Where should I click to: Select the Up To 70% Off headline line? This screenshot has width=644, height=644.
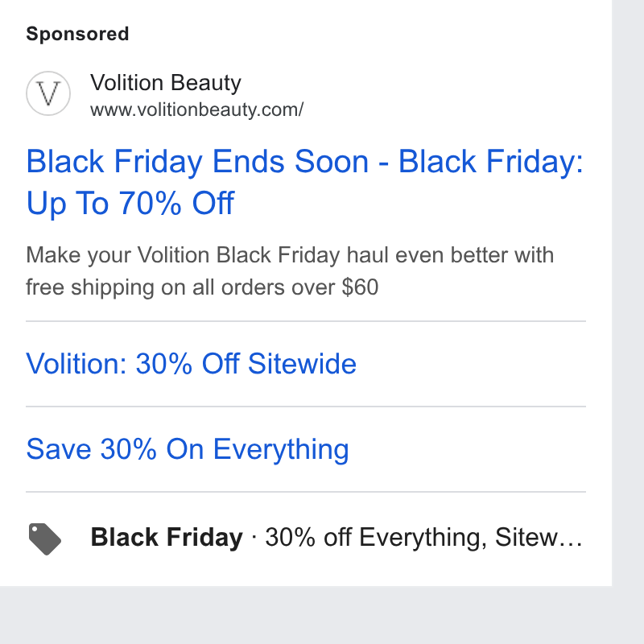(130, 204)
